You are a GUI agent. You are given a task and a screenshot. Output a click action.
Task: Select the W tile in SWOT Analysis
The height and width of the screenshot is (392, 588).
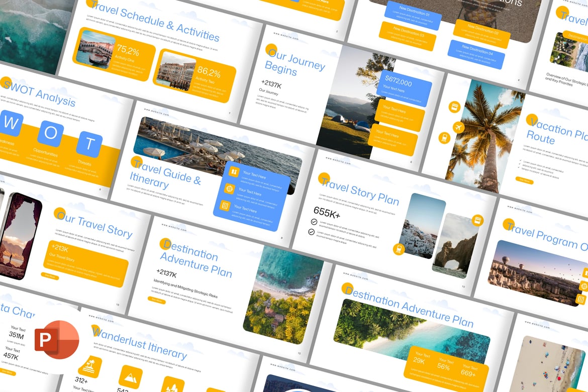pyautogui.click(x=11, y=123)
